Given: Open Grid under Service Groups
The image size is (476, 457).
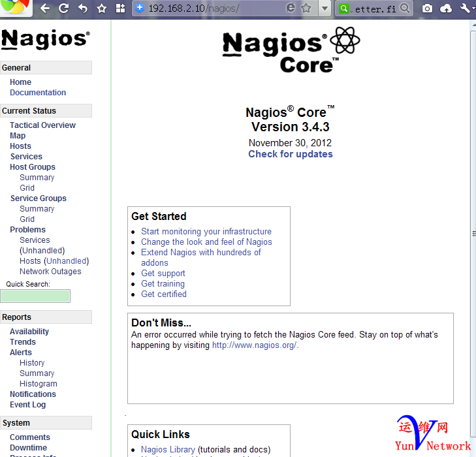Looking at the screenshot, I should 27,219.
